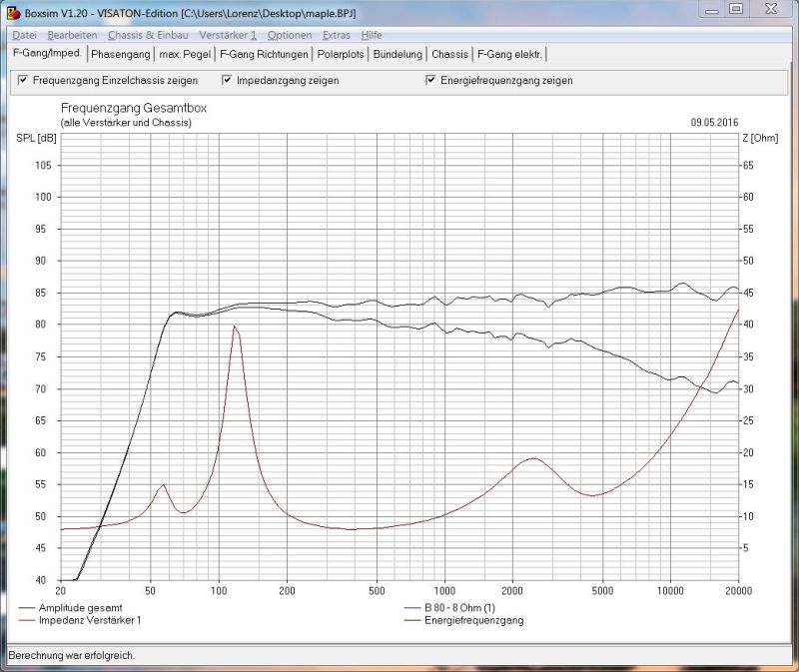Click the impedance peak near 100 Hz
The image size is (799, 672).
[235, 327]
